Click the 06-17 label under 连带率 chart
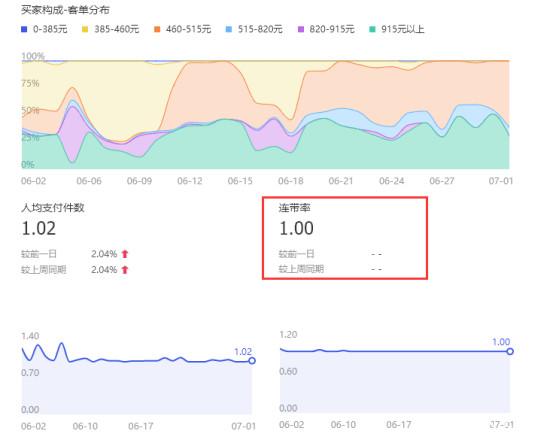This screenshot has width=554, height=438. coord(399,425)
